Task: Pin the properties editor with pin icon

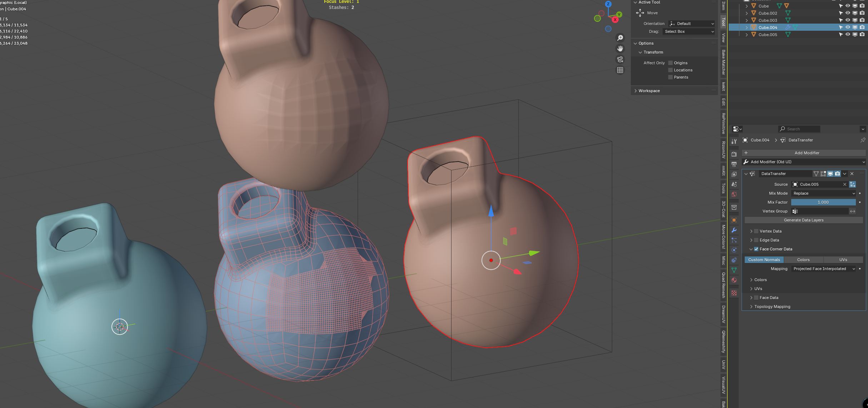Action: click(x=863, y=140)
